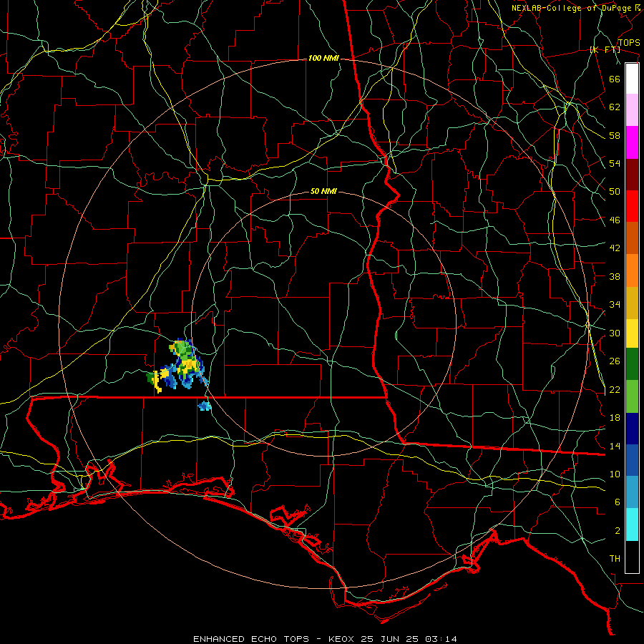Click the dark red (maroon) legend swatch
The image size is (644, 644).
click(x=632, y=175)
